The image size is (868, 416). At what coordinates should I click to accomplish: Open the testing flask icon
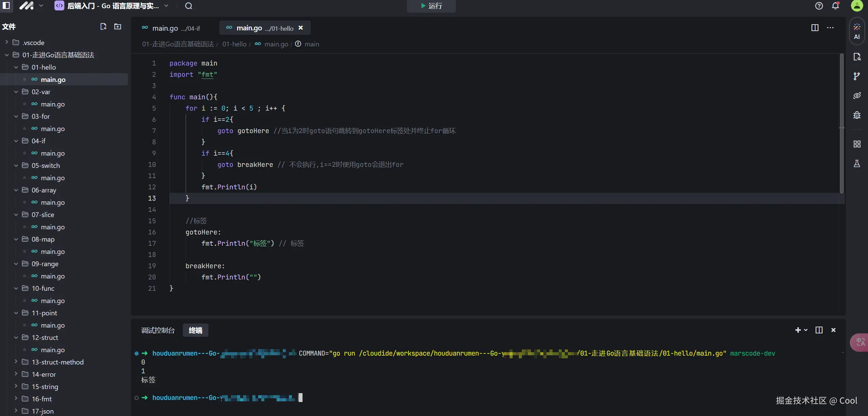(x=856, y=164)
